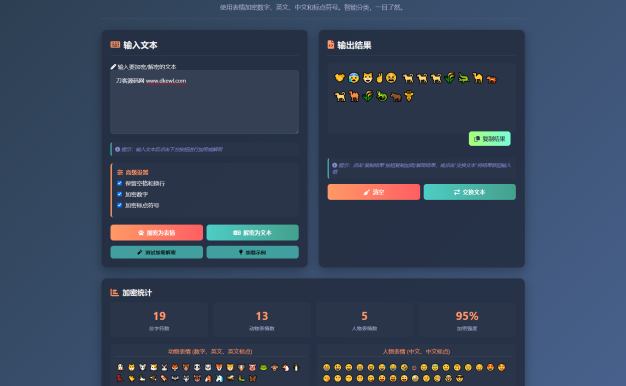This screenshot has height=386, width=626.
Task: Click the info icon in the input hint
Action: click(117, 149)
